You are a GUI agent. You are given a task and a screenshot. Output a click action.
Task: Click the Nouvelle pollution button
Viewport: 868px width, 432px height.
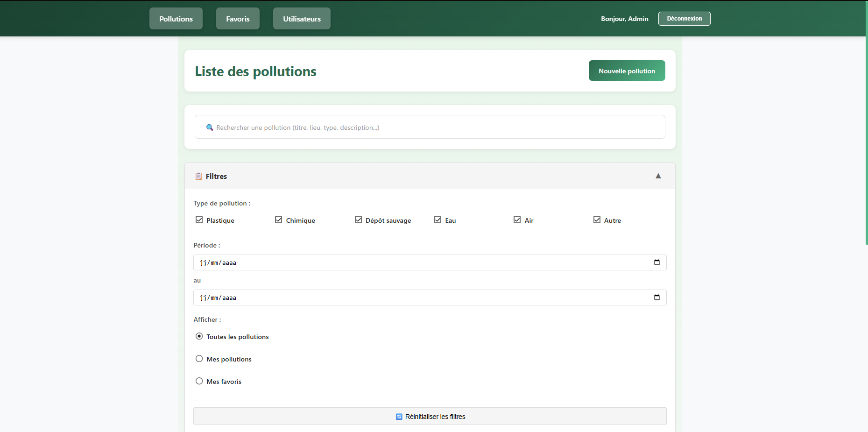627,71
